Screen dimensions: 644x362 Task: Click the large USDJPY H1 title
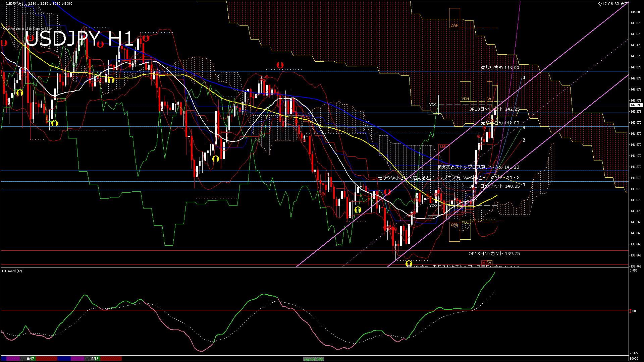click(x=79, y=38)
